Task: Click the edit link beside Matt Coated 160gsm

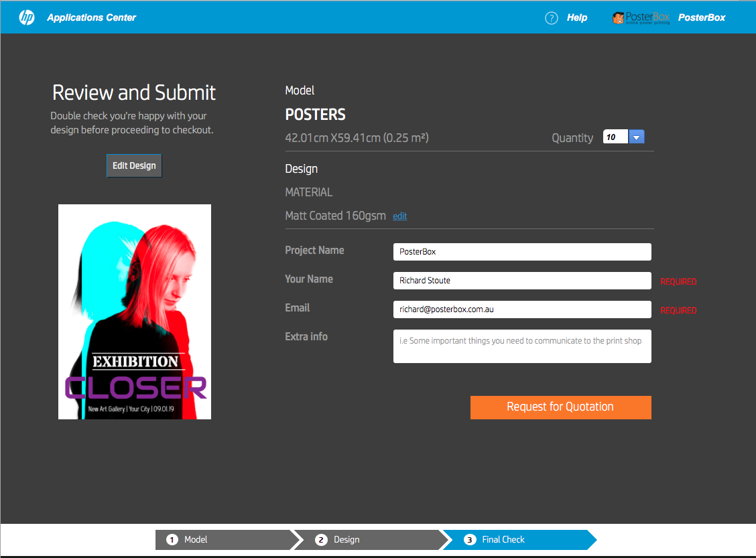Action: click(x=399, y=216)
